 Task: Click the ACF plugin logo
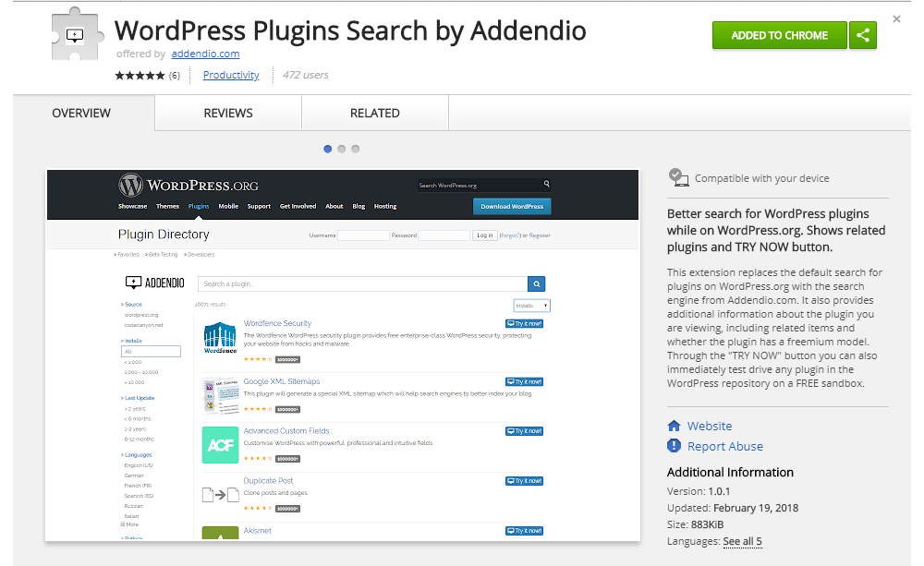tap(220, 445)
